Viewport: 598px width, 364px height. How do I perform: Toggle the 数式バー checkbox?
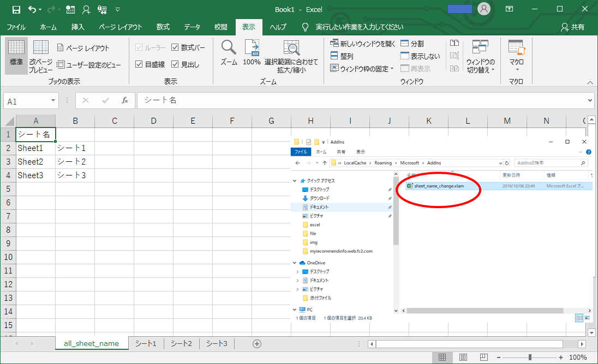coord(175,48)
